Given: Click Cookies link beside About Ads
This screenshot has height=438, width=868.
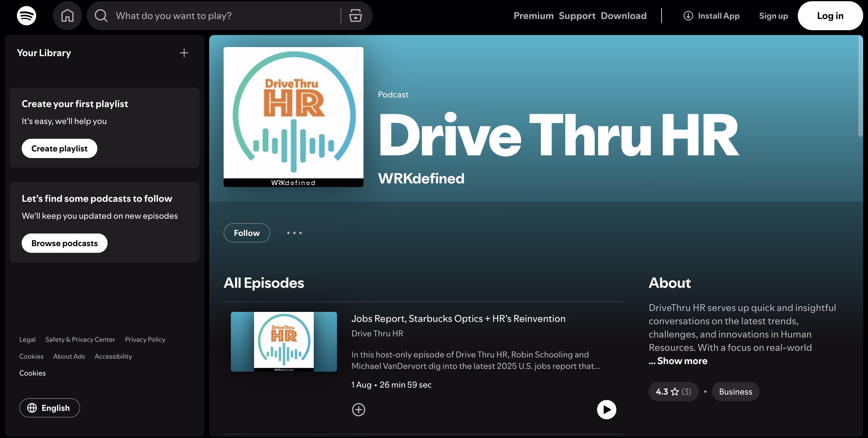Looking at the screenshot, I should pos(31,356).
